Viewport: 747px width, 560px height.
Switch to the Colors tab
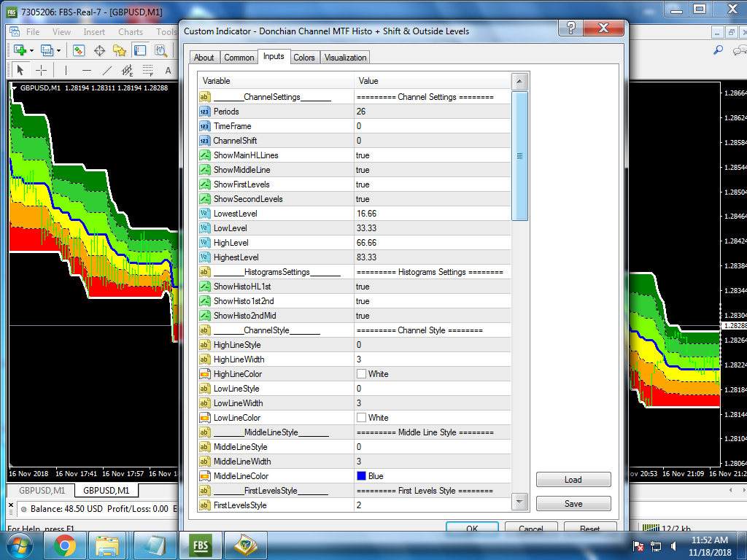tap(304, 58)
